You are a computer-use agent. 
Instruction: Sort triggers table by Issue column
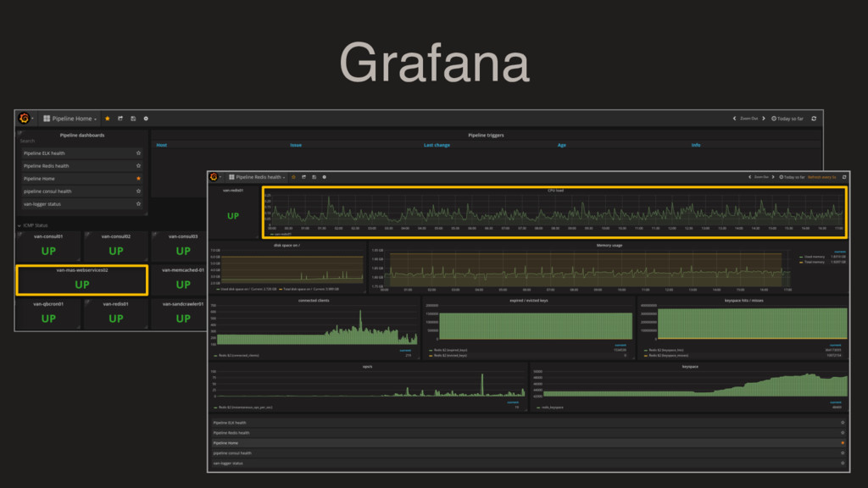[x=296, y=145]
